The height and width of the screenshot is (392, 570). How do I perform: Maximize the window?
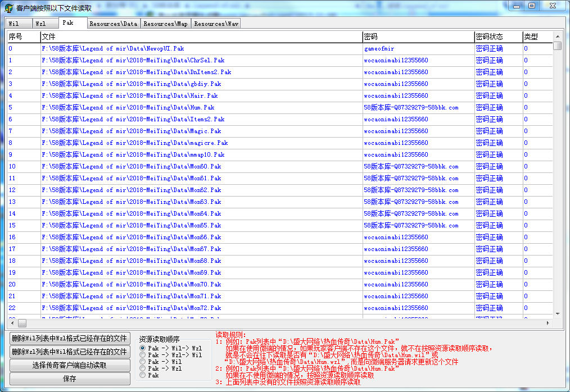coord(532,6)
